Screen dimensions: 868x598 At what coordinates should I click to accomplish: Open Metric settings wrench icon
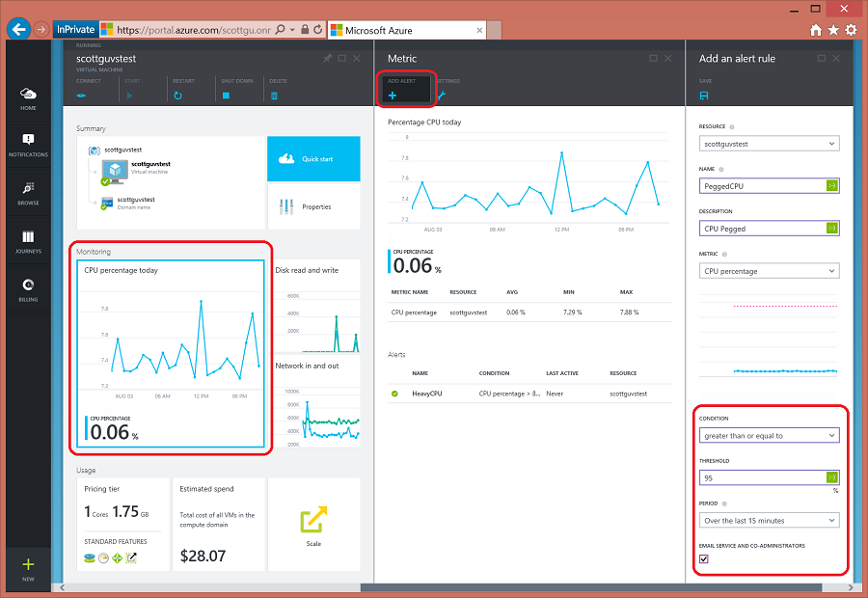pos(441,95)
